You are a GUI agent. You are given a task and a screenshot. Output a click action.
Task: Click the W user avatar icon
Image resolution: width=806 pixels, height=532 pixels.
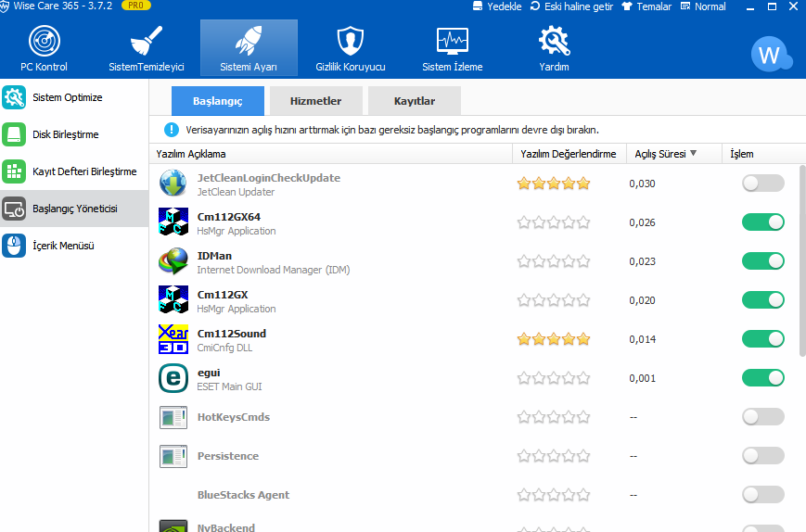pos(770,55)
